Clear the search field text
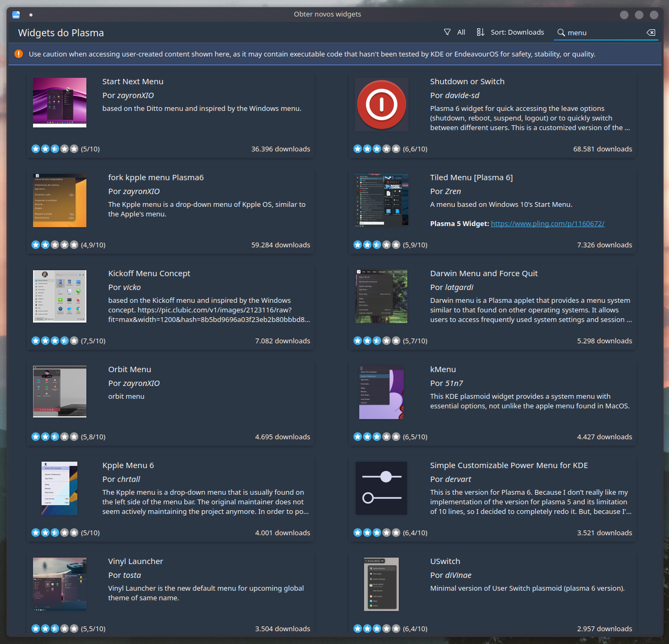The width and height of the screenshot is (669, 644). [x=651, y=33]
